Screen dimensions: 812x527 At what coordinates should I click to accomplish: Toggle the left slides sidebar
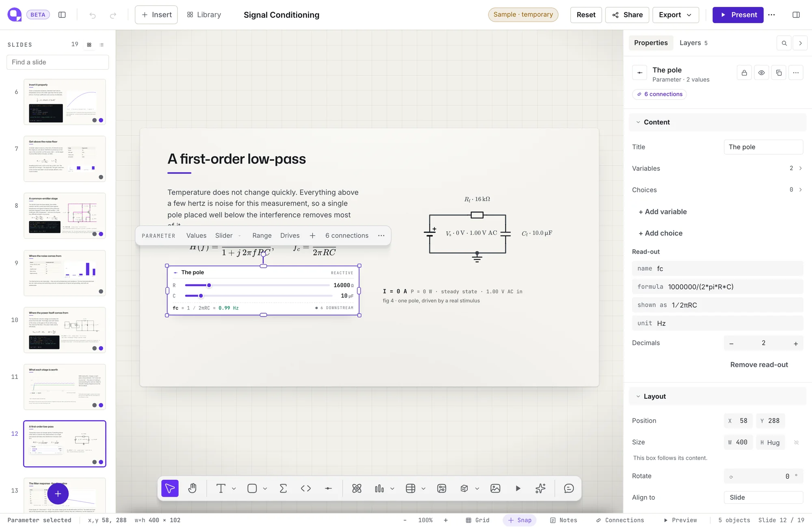coord(62,15)
